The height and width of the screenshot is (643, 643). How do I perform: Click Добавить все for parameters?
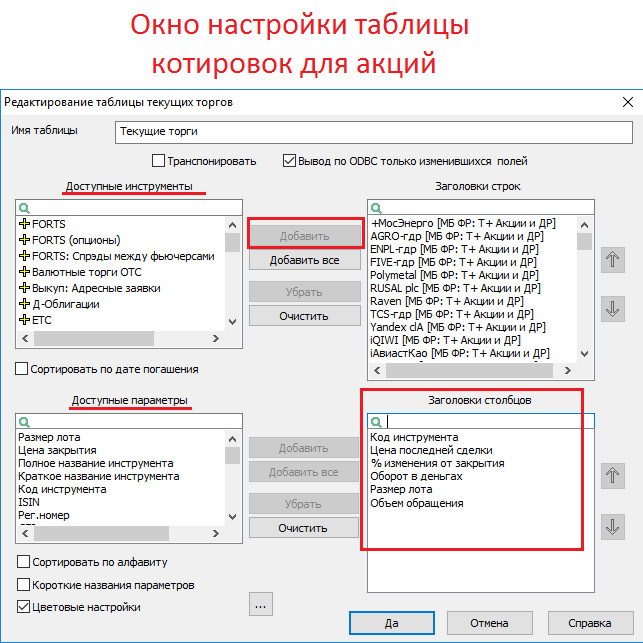303,472
